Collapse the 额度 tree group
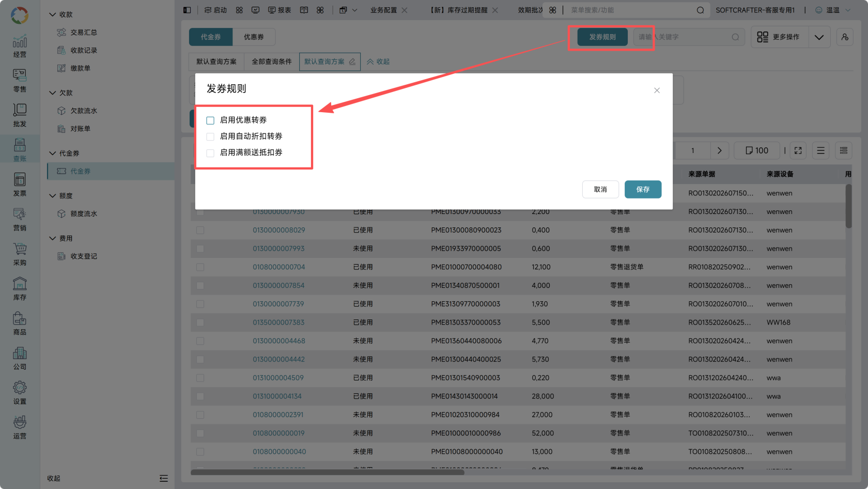 [x=52, y=195]
